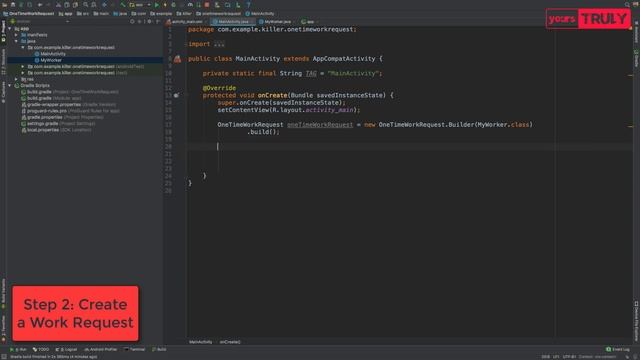Select MainActivity in project tree

tap(53, 54)
